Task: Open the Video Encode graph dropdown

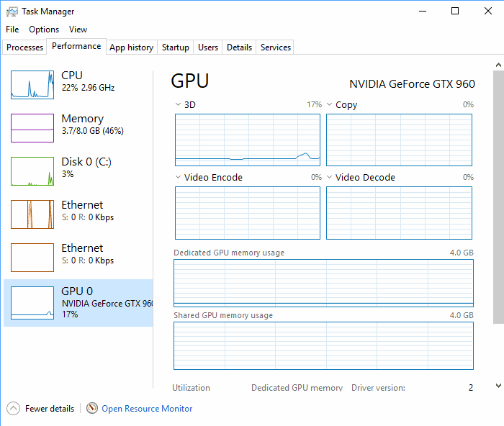Action: point(179,177)
